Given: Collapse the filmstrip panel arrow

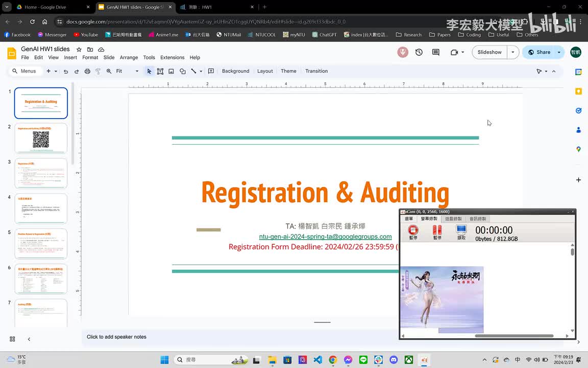Looking at the screenshot, I should (29, 339).
